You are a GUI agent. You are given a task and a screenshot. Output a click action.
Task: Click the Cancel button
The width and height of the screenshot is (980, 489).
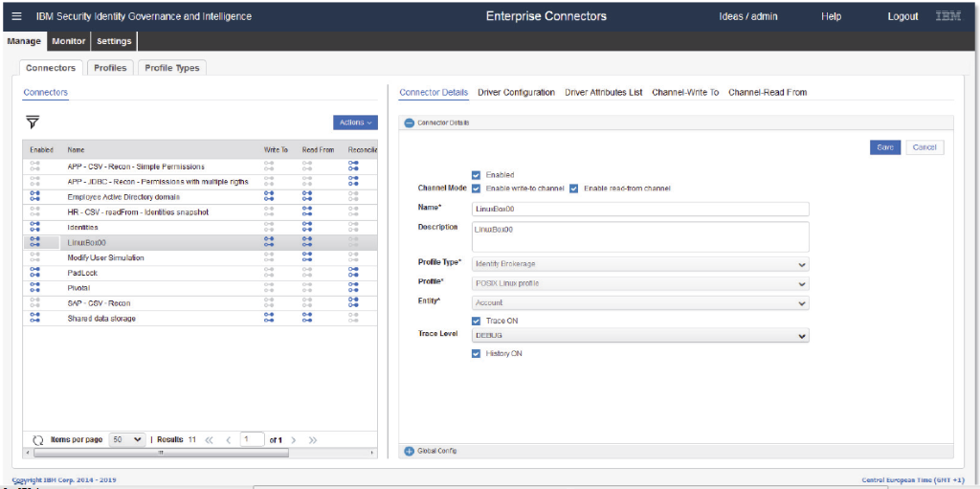(x=924, y=147)
